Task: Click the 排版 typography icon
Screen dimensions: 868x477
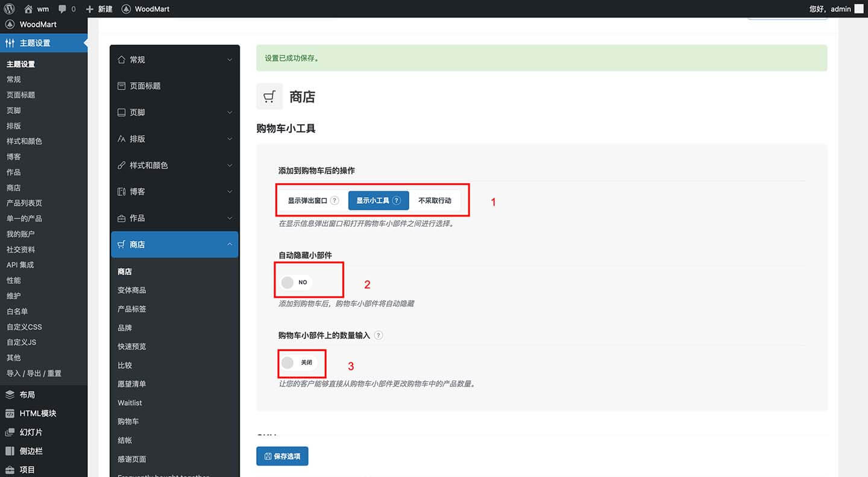Action: tap(121, 139)
